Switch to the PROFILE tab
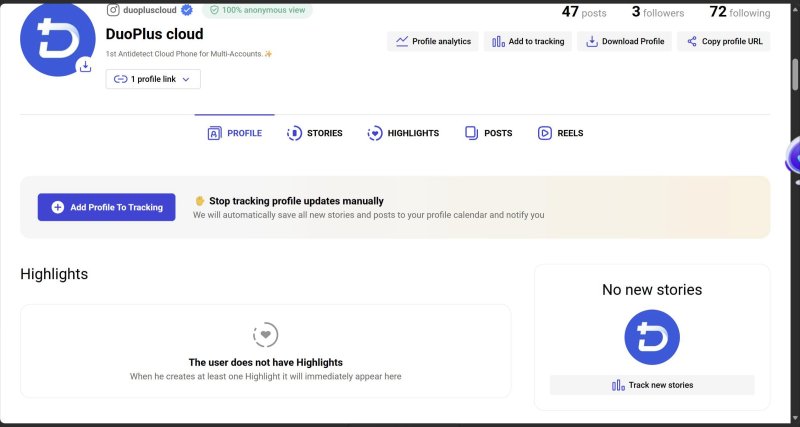 point(235,133)
